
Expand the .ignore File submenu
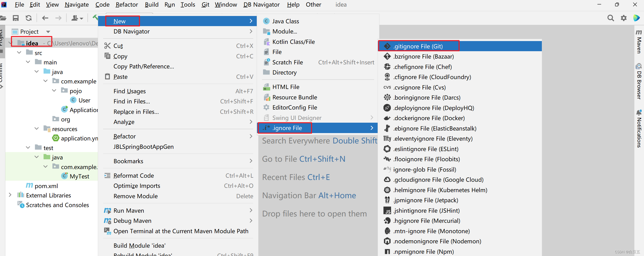(x=318, y=128)
